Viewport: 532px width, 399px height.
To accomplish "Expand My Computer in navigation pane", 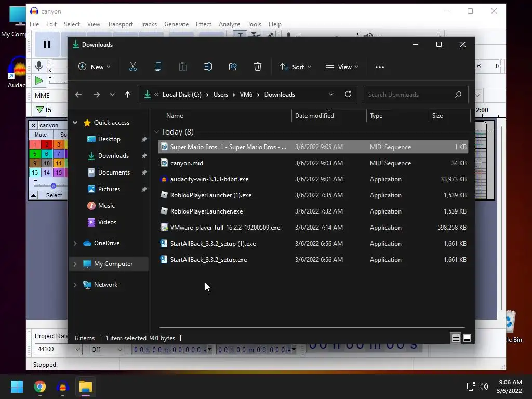I will pos(75,264).
